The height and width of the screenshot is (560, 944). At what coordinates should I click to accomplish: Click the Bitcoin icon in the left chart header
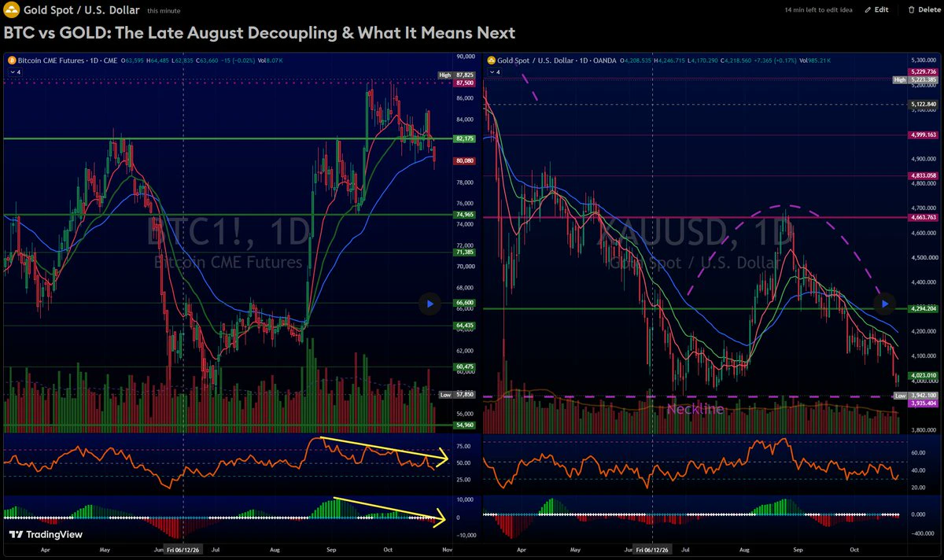(x=11, y=61)
